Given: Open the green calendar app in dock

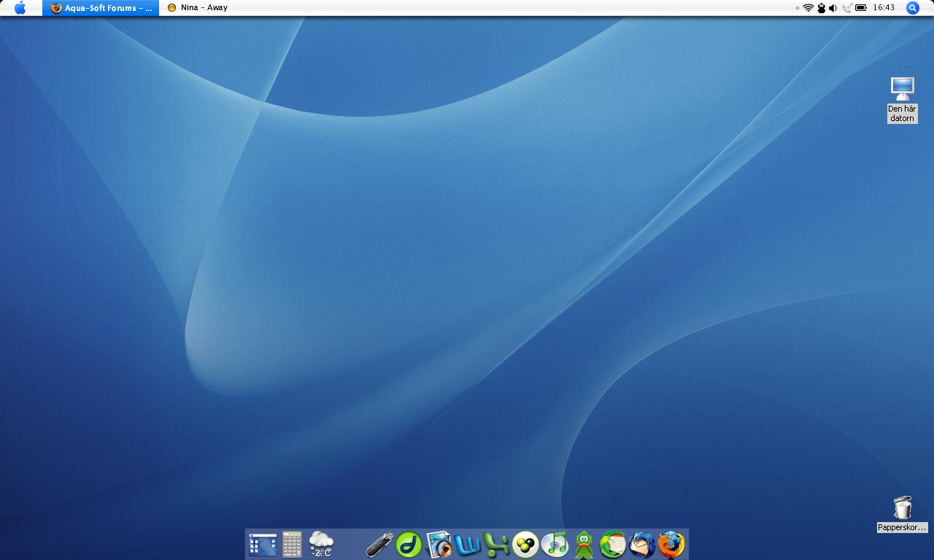Looking at the screenshot, I should point(613,544).
